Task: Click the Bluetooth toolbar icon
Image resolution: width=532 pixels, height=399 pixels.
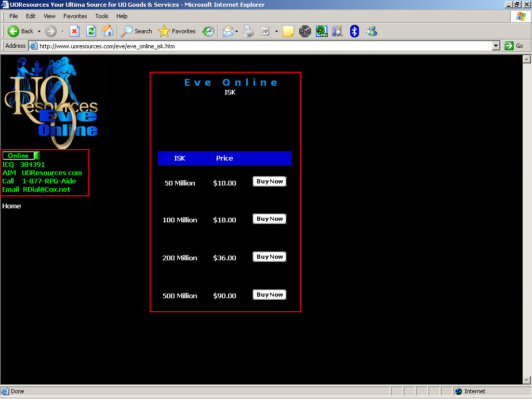Action: (354, 31)
